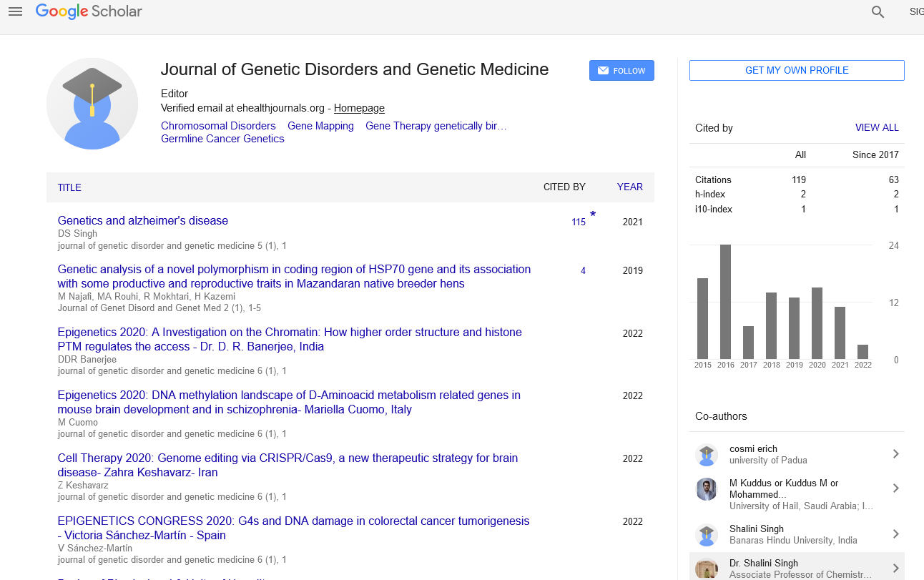Click the 2015 citation bar
Screen dimensions: 924x580
702,318
